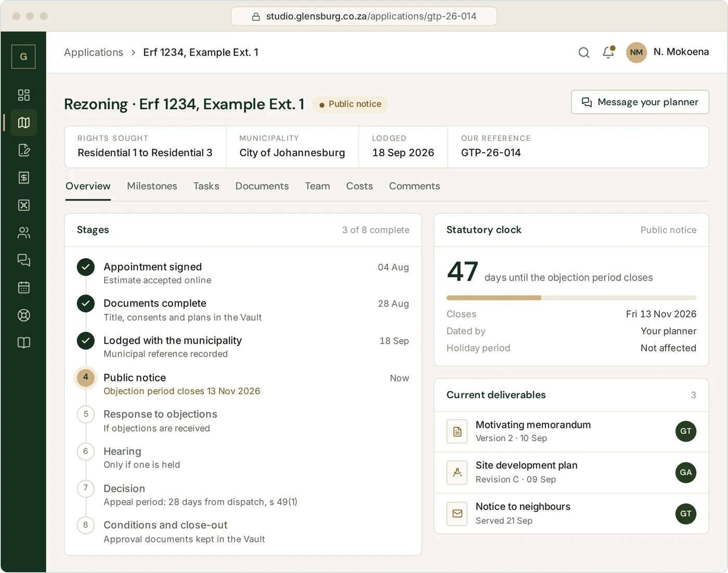Click the objection period progress bar
The width and height of the screenshot is (728, 573).
pos(571,298)
